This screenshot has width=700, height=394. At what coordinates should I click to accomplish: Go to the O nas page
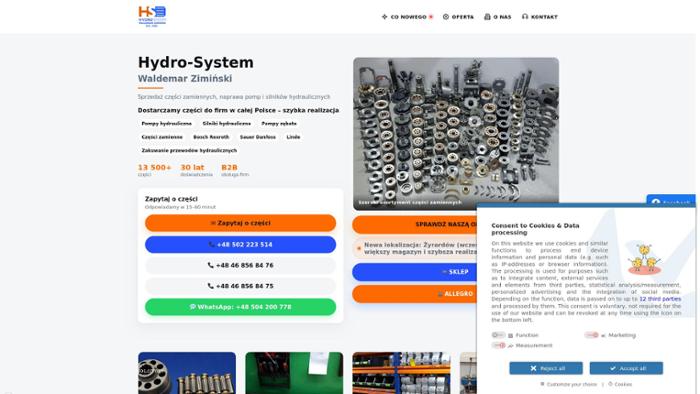tap(498, 17)
